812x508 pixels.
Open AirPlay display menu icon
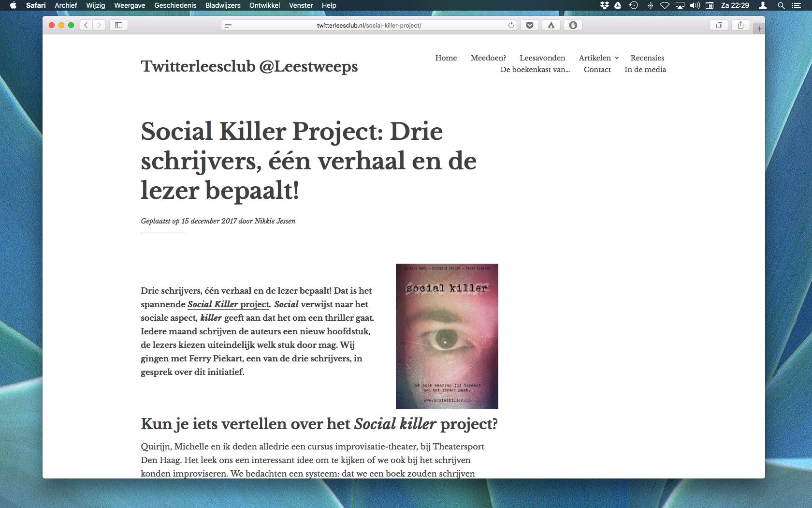pyautogui.click(x=680, y=5)
